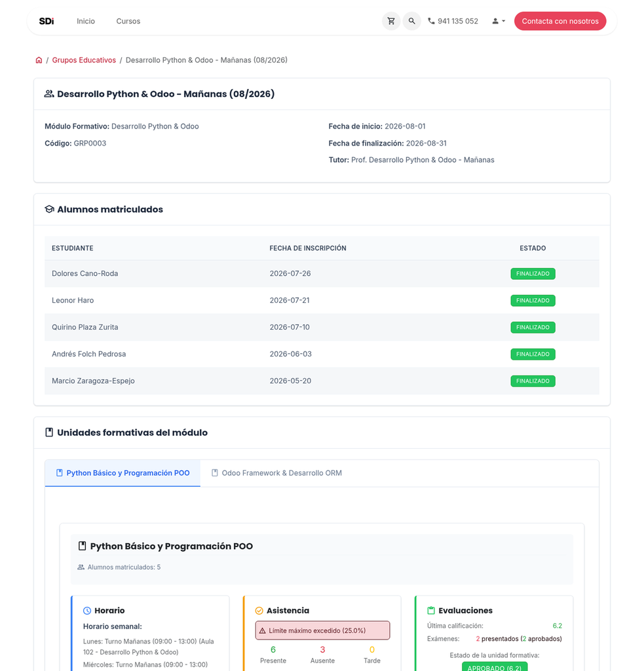644x671 pixels.
Task: Click the Última calificación value 6.2
Action: point(557,626)
